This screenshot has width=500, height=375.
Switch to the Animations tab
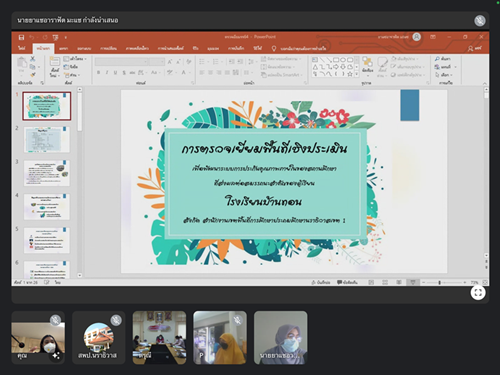pos(137,49)
